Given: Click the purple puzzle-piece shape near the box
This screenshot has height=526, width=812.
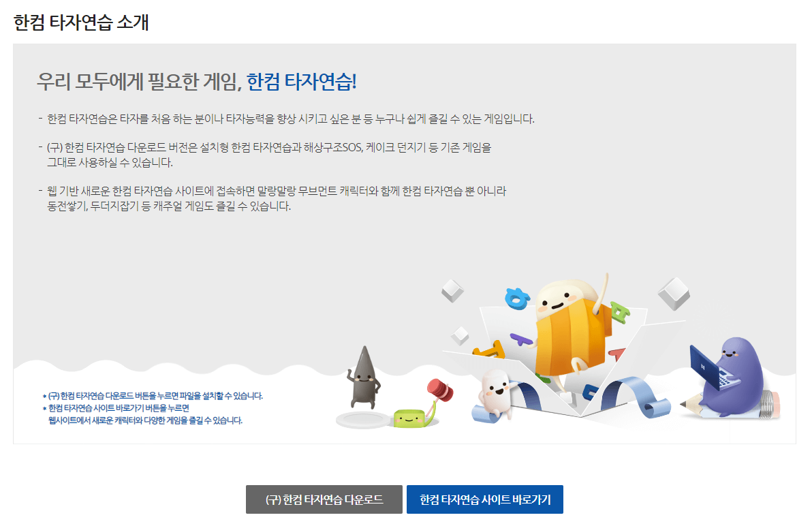Looking at the screenshot, I should tap(521, 339).
